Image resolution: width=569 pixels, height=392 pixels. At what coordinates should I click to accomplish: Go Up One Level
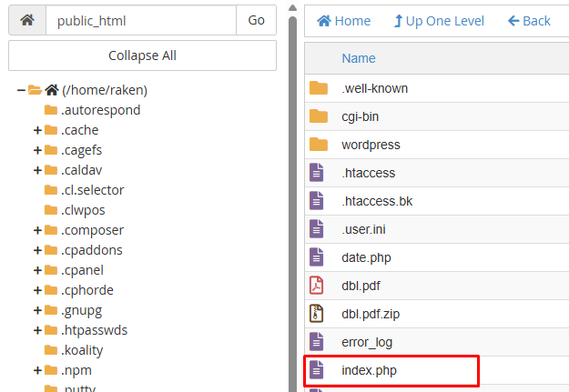pyautogui.click(x=439, y=21)
